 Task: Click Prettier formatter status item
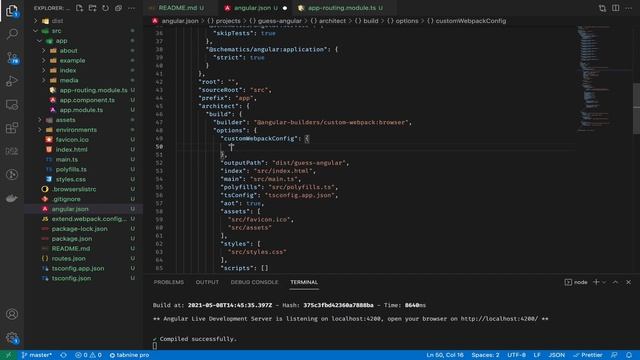pos(588,355)
